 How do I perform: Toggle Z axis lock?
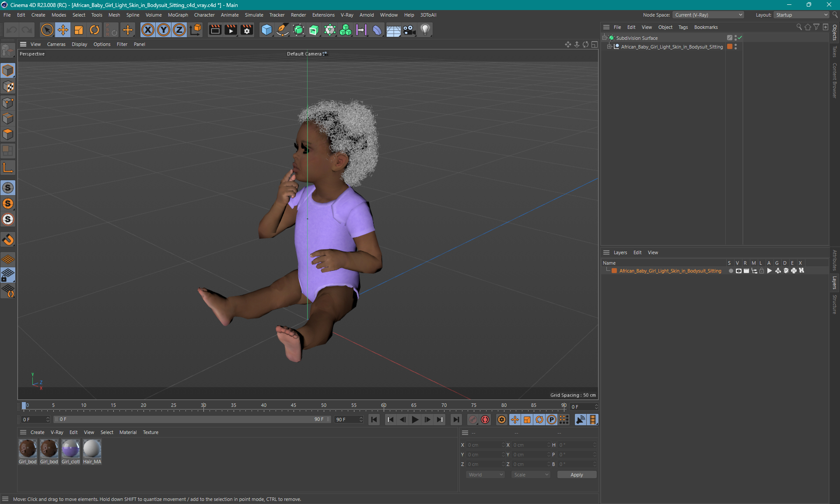179,30
